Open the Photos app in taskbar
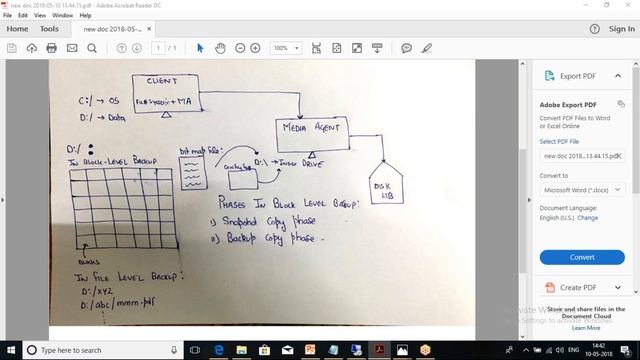The image size is (640, 360). point(402,350)
